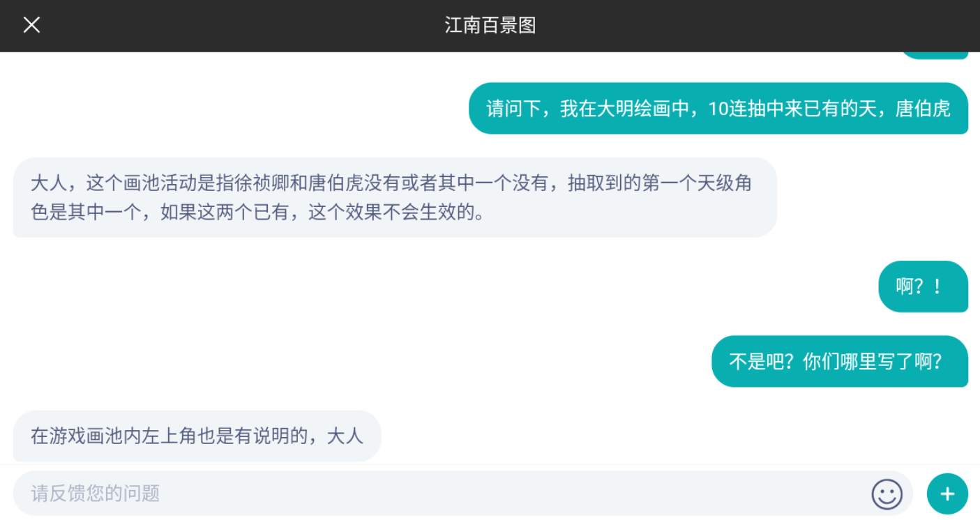Select the 不是吧？你们哪里写了啊？ bubble
Viewport: 980px width, 520px height.
click(x=839, y=361)
